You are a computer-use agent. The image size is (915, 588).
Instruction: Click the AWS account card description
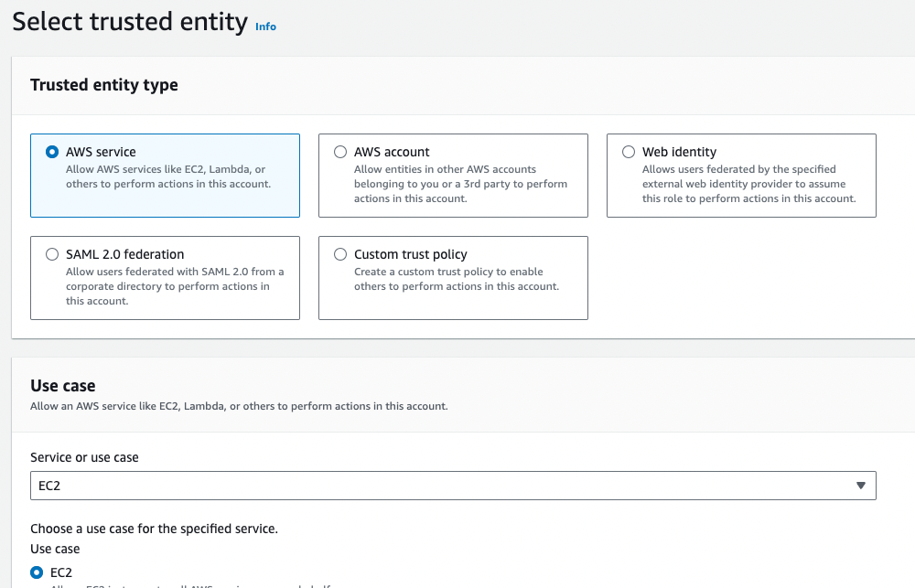point(460,184)
